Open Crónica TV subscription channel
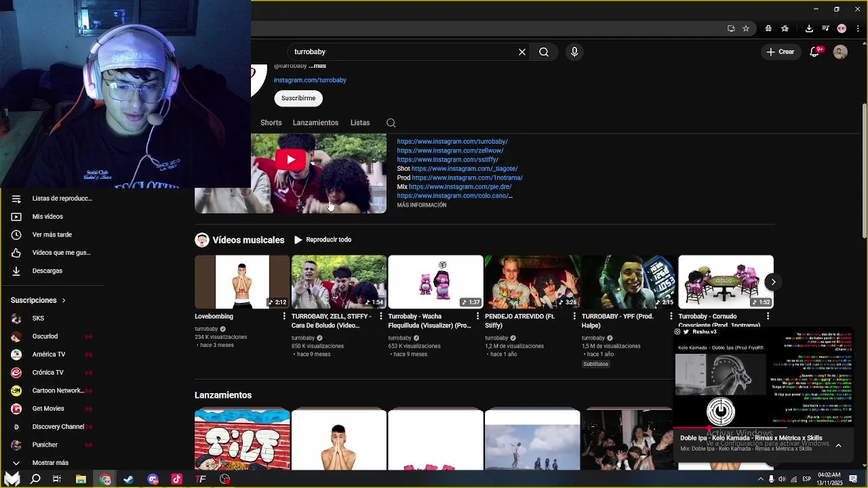The height and width of the screenshot is (488, 868). [x=47, y=373]
